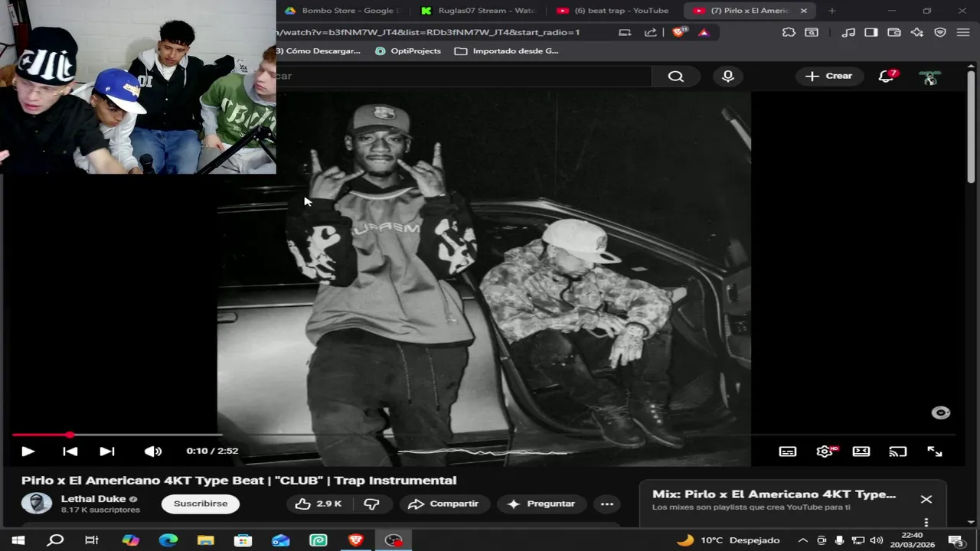980x551 pixels.
Task: Open the OBS Studio taskbar icon
Action: [394, 540]
